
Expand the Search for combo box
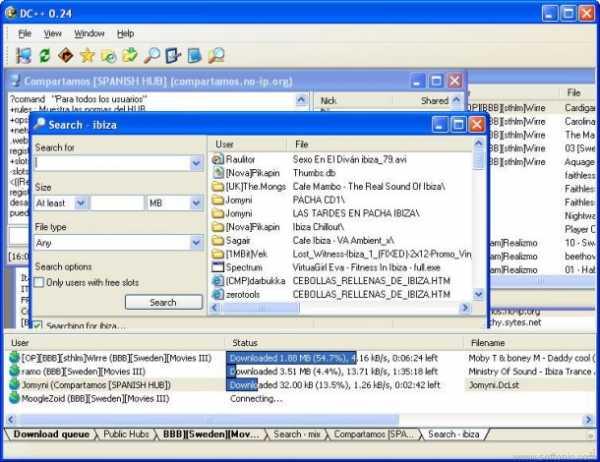[x=196, y=163]
